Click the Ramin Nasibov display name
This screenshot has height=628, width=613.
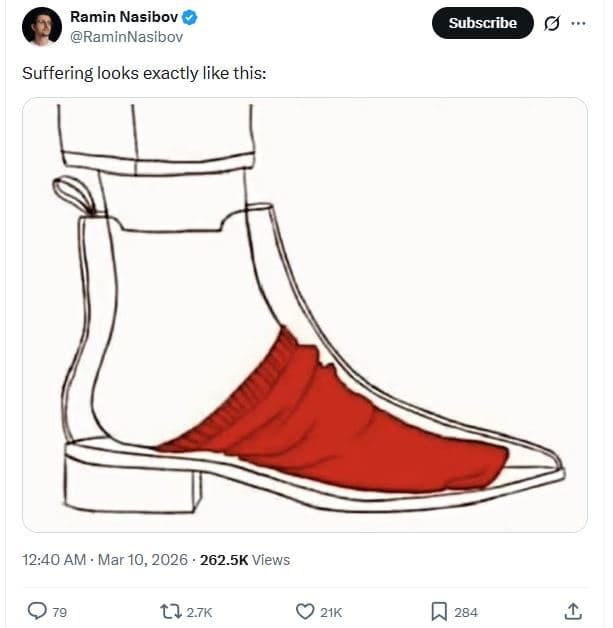pyautogui.click(x=123, y=17)
